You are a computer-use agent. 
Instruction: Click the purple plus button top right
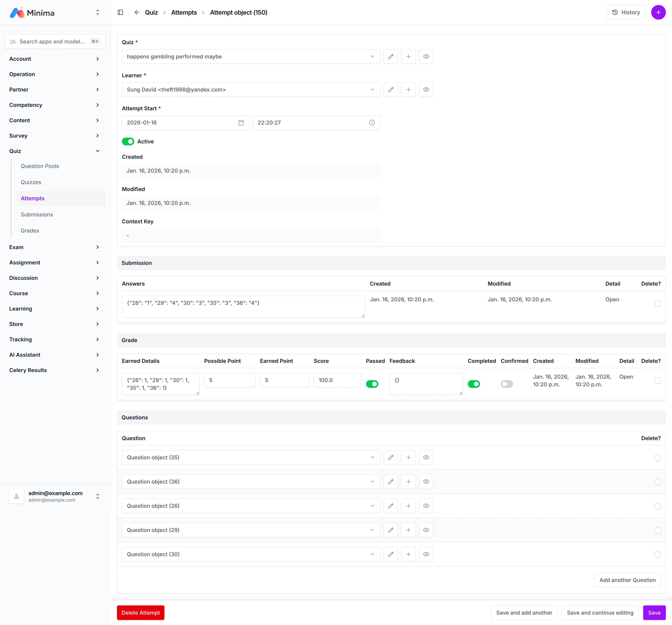pyautogui.click(x=658, y=12)
